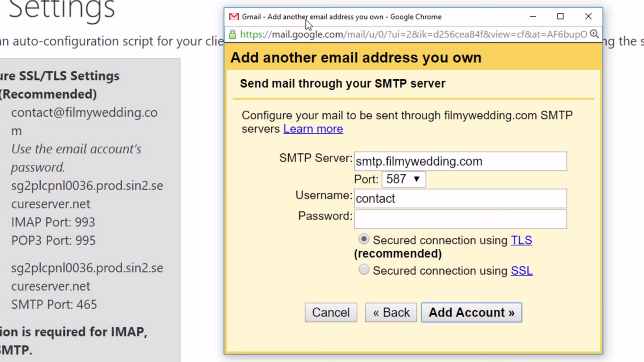Click the 'Password:' field label
644x362 pixels.
click(x=325, y=216)
